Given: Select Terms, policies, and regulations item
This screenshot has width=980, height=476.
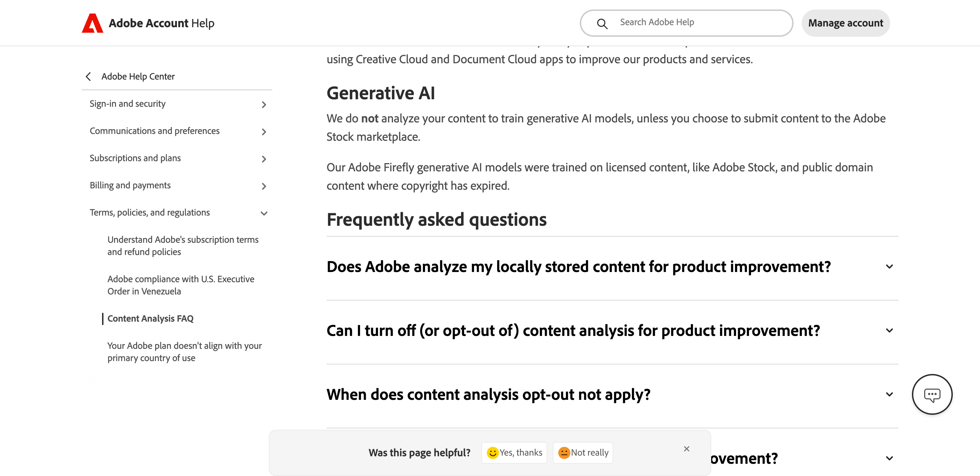Looking at the screenshot, I should [x=149, y=213].
